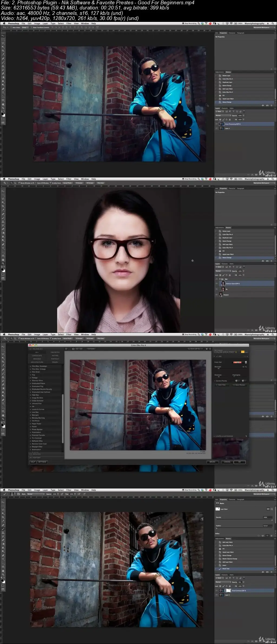Toggle visibility of the Original layer
Viewport: 277px width, 644px height.
pyautogui.click(x=216, y=295)
